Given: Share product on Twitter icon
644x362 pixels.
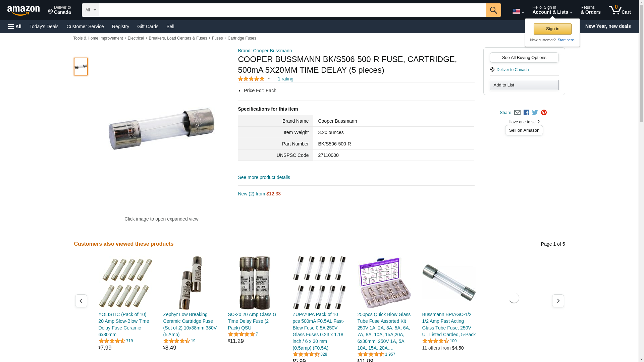Looking at the screenshot, I should [x=535, y=113].
